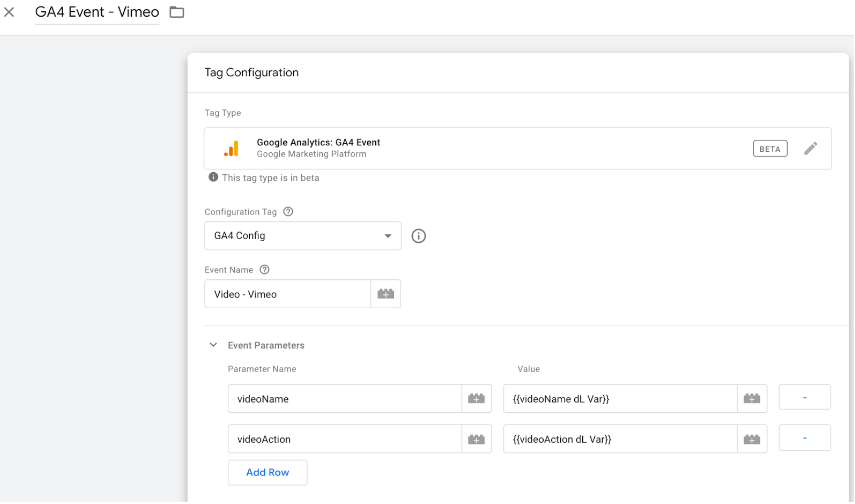Remove the videoAction parameter row
Viewport: 855px width, 504px height.
804,438
